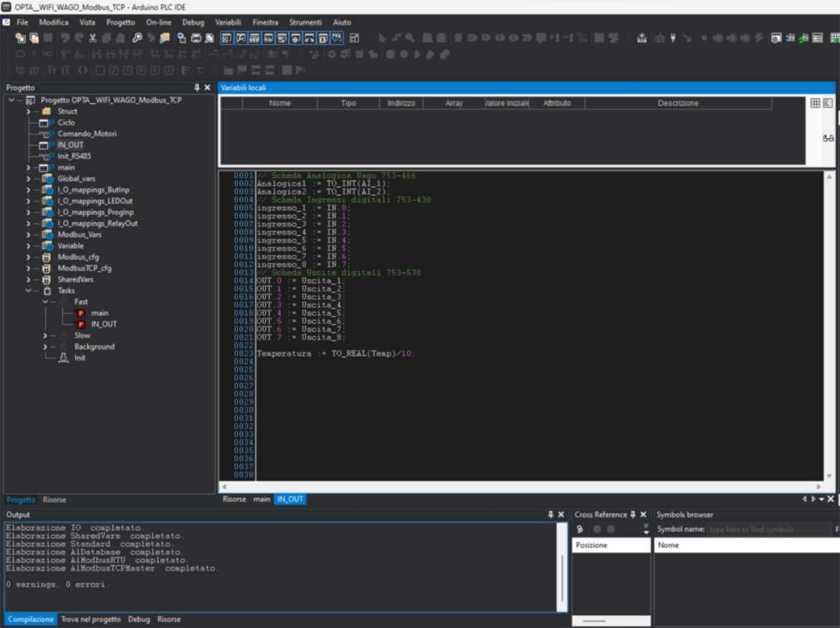840x628 pixels.
Task: Switch to the main editor tab
Action: point(263,499)
